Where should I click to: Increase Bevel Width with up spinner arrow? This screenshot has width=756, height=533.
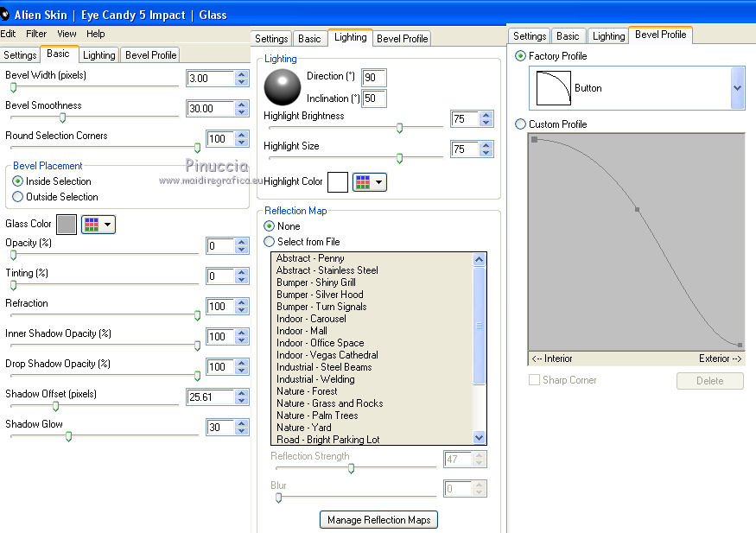point(243,75)
